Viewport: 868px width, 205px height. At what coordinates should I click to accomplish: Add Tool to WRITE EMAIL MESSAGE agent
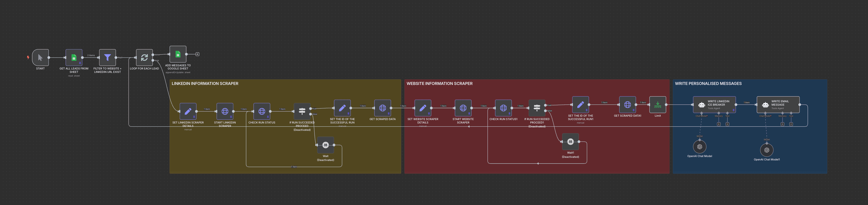coord(791,124)
